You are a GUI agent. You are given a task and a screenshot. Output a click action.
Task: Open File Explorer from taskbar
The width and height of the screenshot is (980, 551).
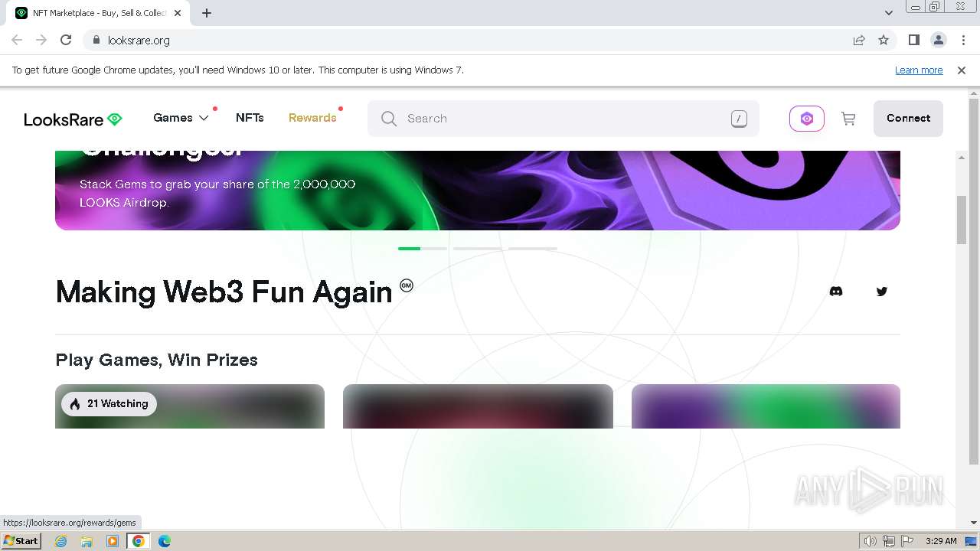coord(87,541)
